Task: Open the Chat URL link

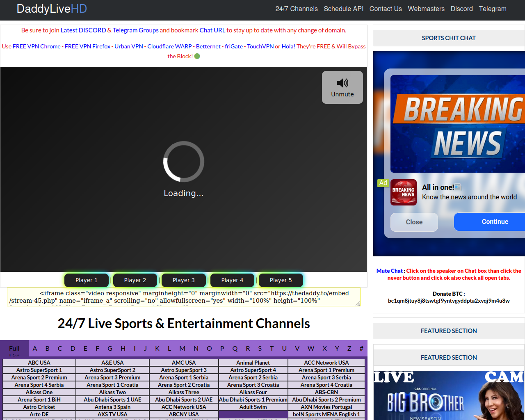Action: pyautogui.click(x=212, y=30)
